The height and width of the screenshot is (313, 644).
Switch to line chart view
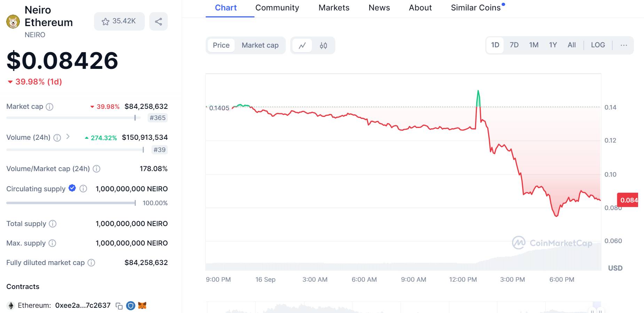pyautogui.click(x=302, y=46)
